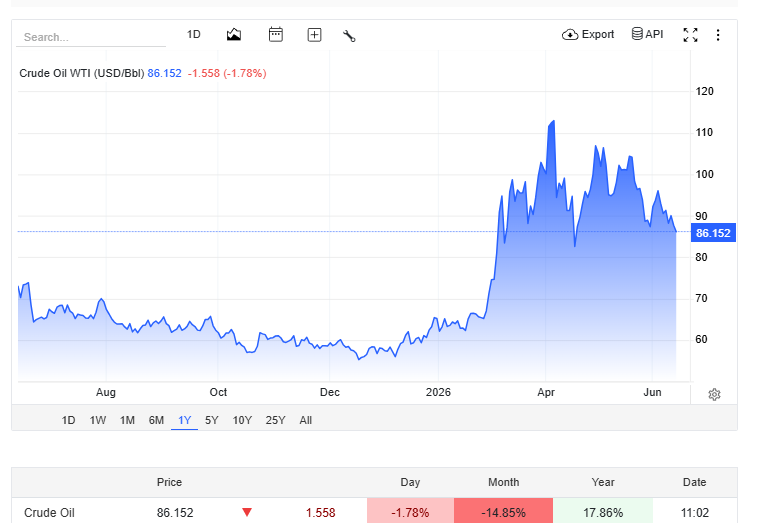
Task: Open chart tools wrench icon
Action: click(349, 36)
